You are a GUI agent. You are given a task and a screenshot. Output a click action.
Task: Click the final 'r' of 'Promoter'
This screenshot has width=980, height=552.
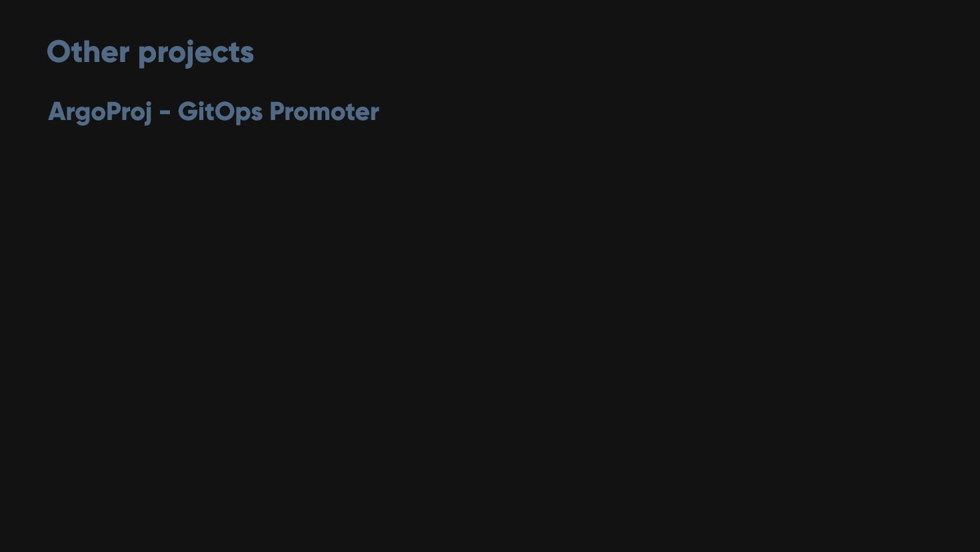pyautogui.click(x=375, y=113)
